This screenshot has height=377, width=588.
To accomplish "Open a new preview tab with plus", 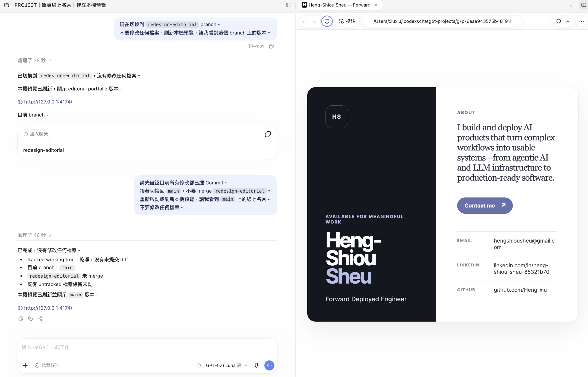I will (390, 5).
